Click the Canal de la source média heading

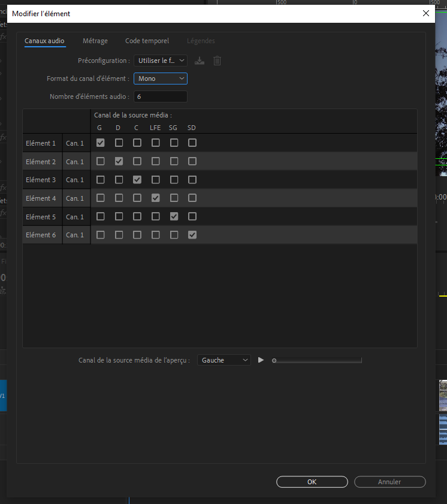click(x=132, y=115)
